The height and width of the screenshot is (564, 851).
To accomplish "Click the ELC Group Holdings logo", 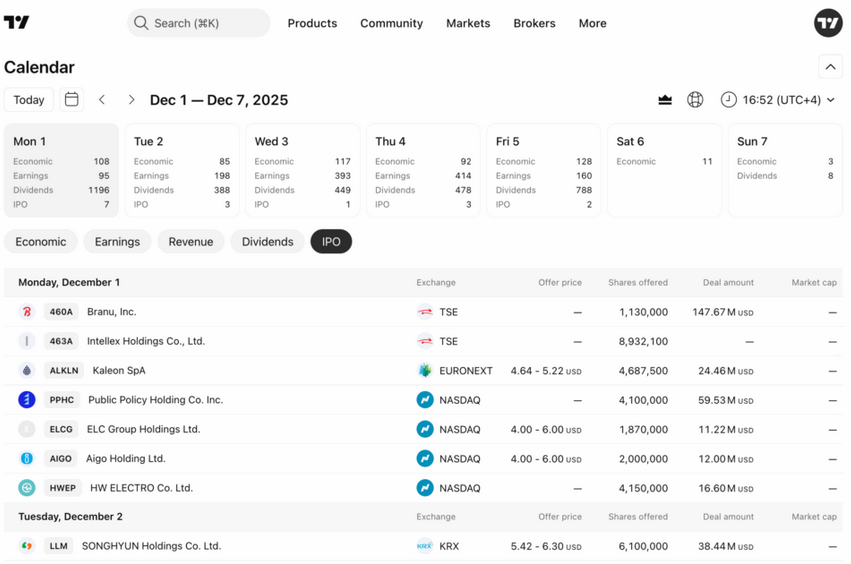I will [27, 429].
